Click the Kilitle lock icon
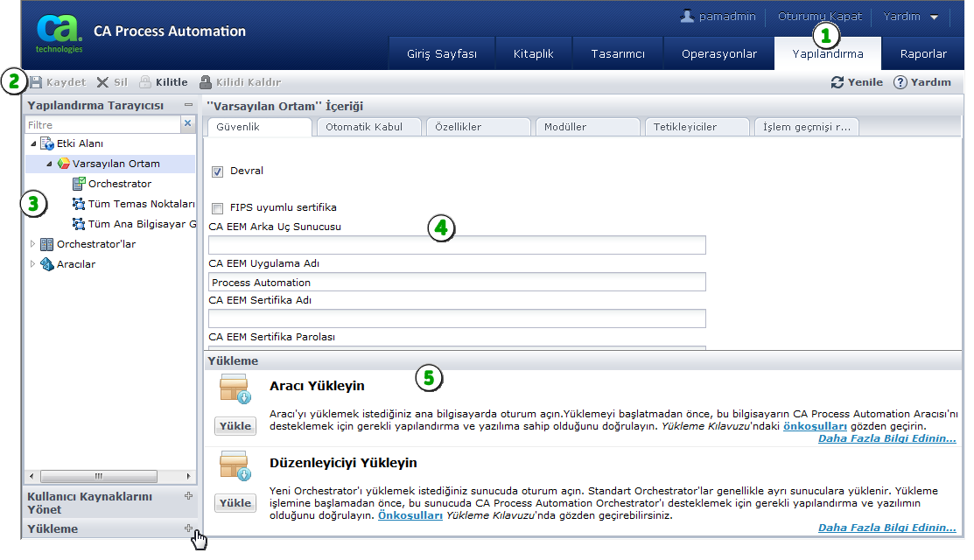Image resolution: width=974 pixels, height=560 pixels. pyautogui.click(x=145, y=82)
